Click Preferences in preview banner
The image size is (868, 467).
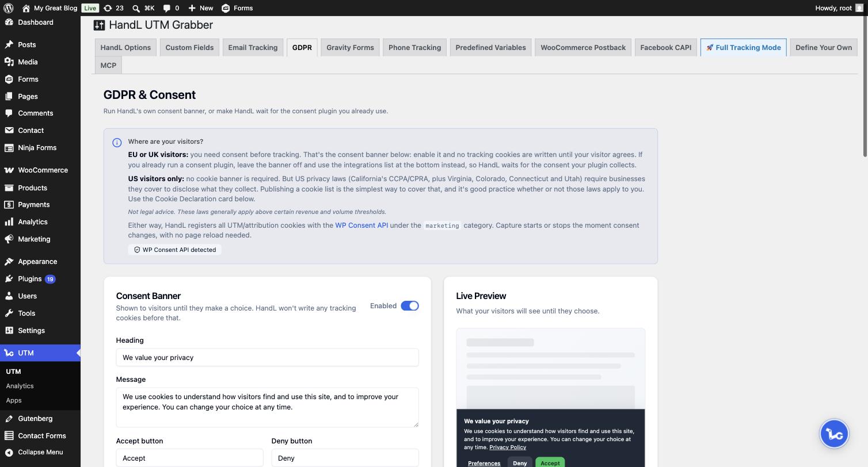[484, 464]
